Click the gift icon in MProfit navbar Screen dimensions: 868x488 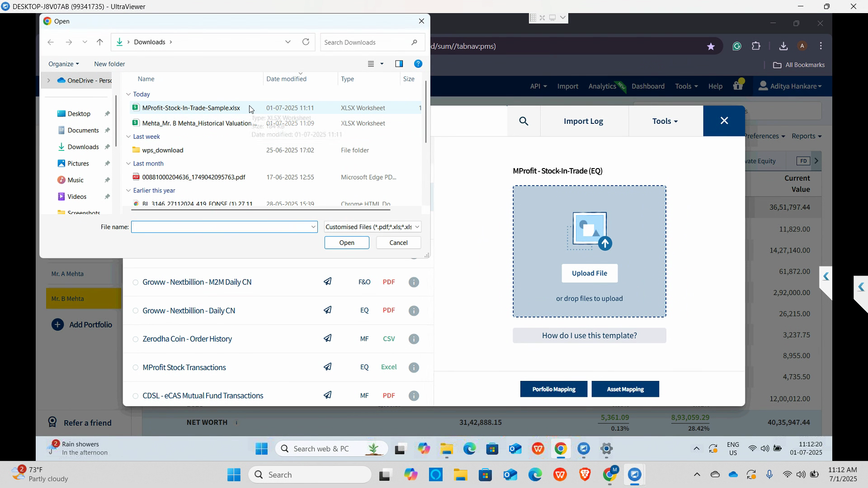[x=738, y=84]
